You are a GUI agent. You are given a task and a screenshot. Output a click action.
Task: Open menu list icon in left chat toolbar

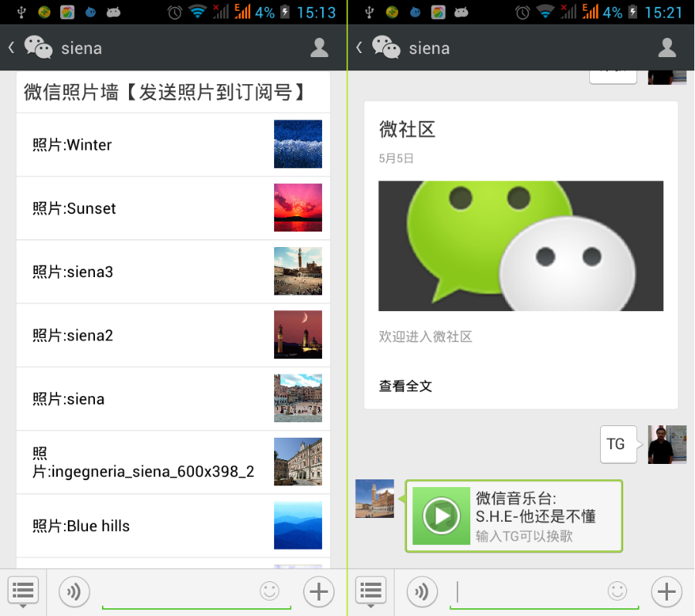click(23, 591)
